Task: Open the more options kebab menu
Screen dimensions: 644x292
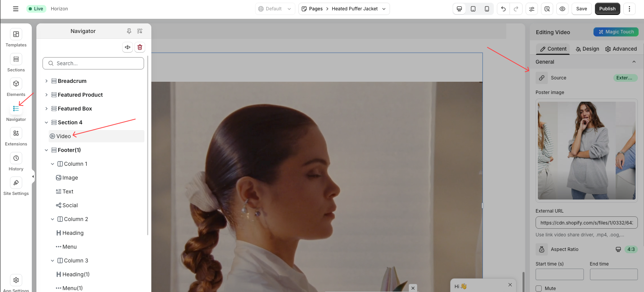Action: click(x=629, y=9)
